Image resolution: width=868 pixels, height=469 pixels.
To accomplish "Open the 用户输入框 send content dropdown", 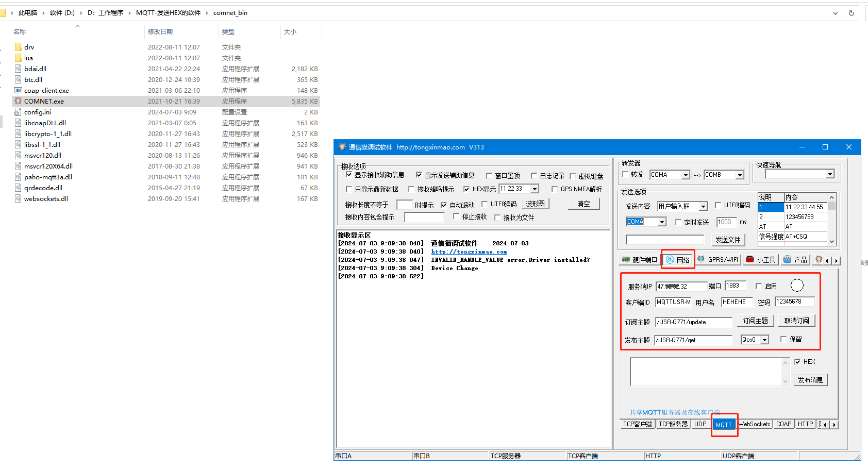I will tap(703, 206).
